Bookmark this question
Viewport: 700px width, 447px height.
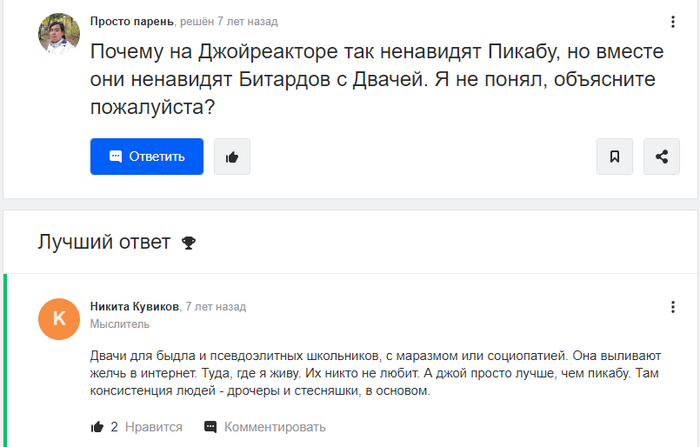tap(615, 157)
